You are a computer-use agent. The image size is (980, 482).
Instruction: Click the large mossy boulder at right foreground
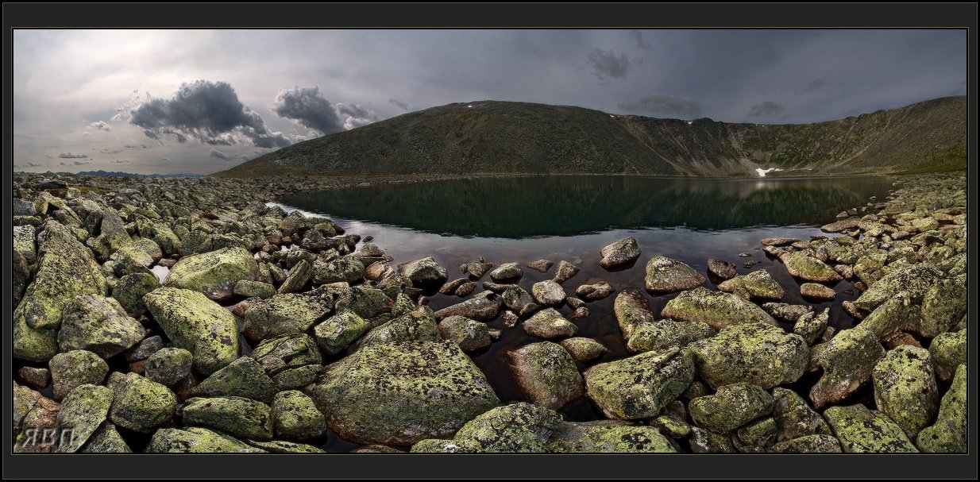tap(750, 355)
